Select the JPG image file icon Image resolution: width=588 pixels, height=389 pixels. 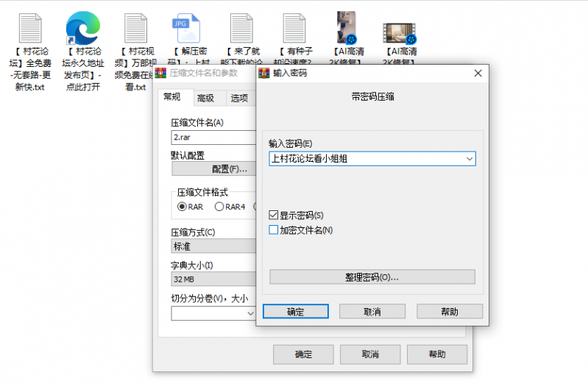click(x=186, y=29)
